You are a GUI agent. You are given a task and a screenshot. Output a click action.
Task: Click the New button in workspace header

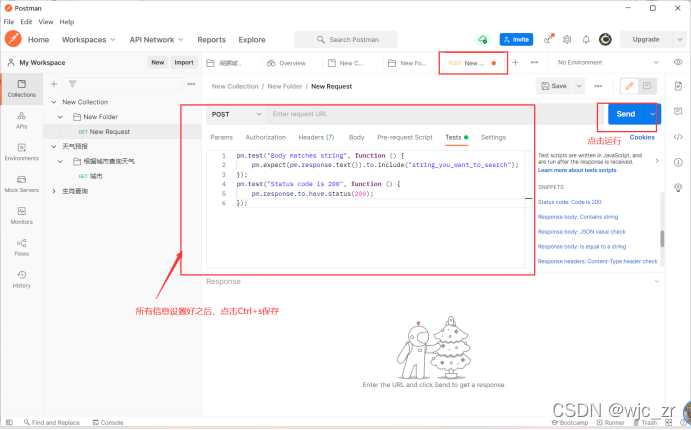[157, 63]
